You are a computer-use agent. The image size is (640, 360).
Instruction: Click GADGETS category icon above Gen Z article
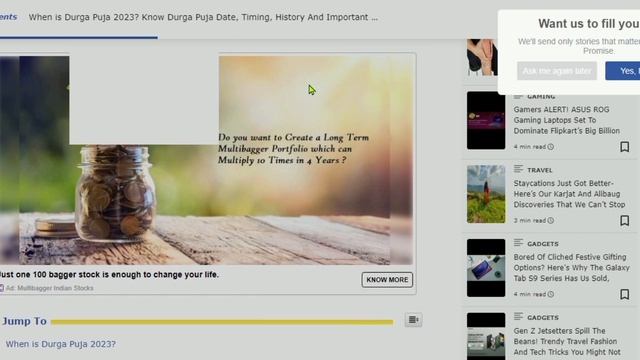tap(518, 316)
